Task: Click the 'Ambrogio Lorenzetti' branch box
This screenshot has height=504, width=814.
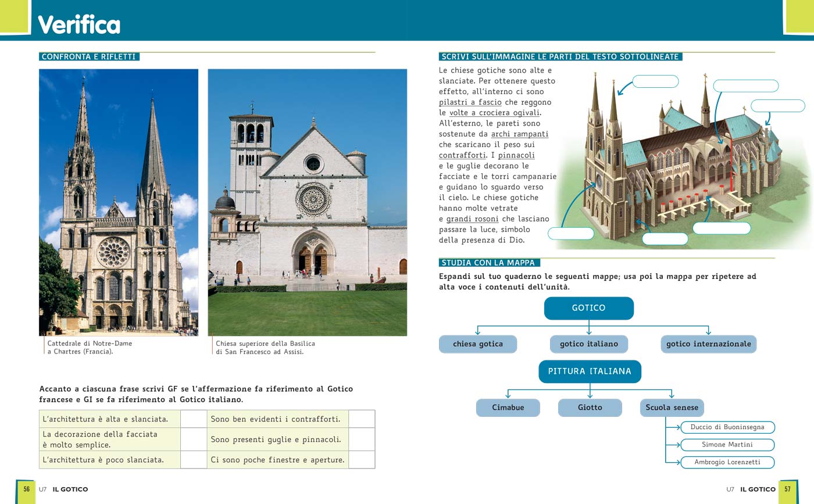Action: [x=727, y=462]
